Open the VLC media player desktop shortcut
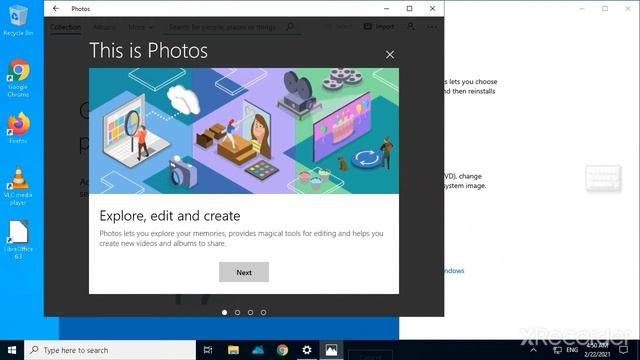The height and width of the screenshot is (360, 640). coord(18,186)
